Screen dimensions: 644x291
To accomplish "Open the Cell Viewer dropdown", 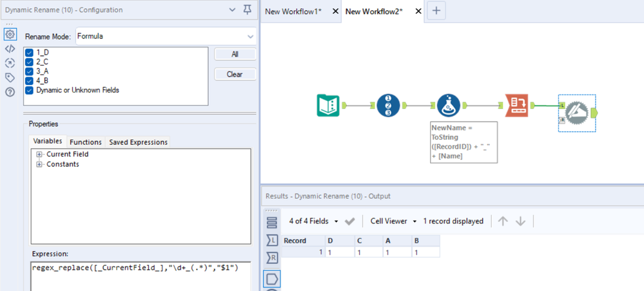I will coord(393,221).
